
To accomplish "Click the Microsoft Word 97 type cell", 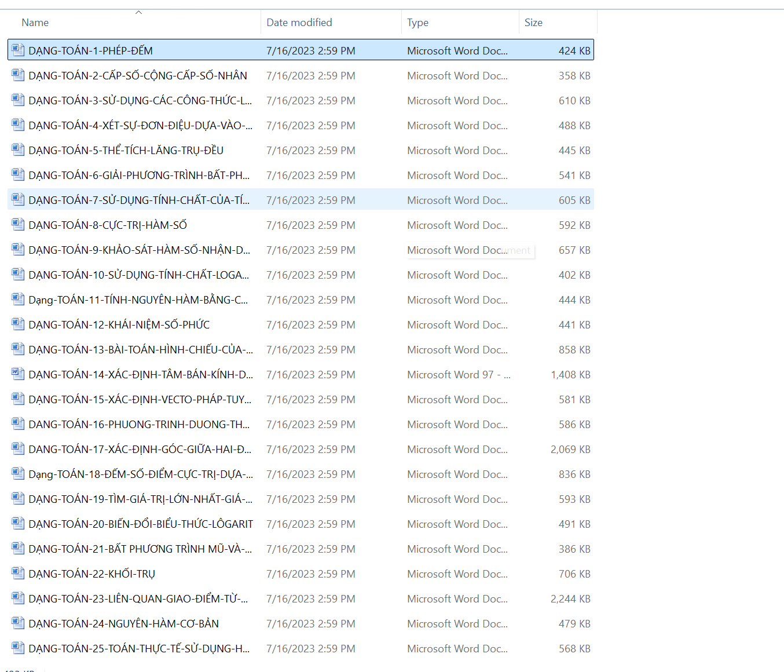I will coord(459,374).
